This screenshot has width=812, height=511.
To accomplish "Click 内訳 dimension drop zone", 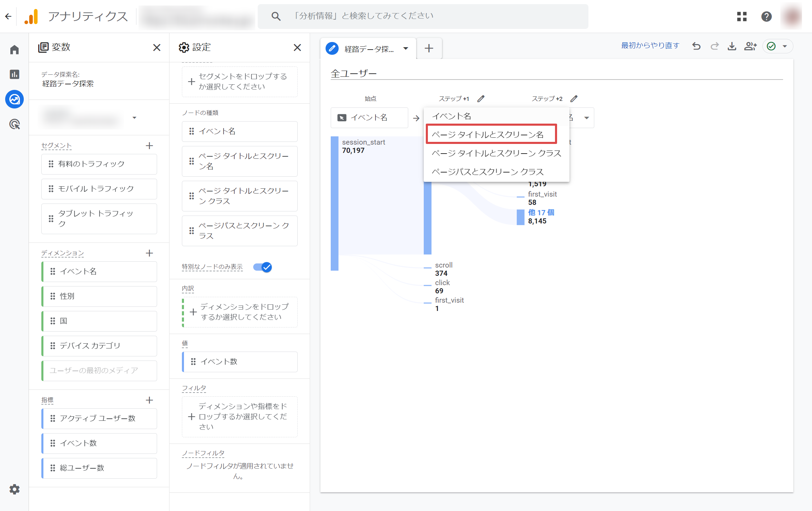I will pos(240,312).
